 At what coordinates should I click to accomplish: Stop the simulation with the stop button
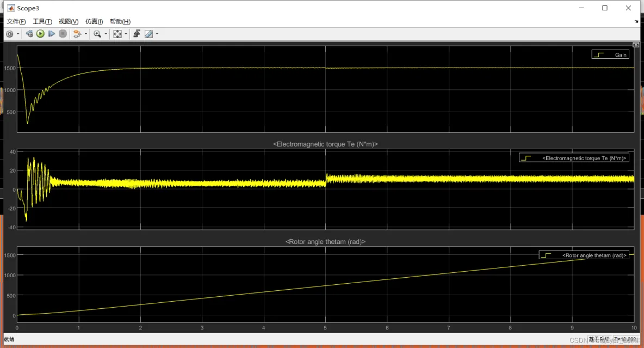click(63, 34)
